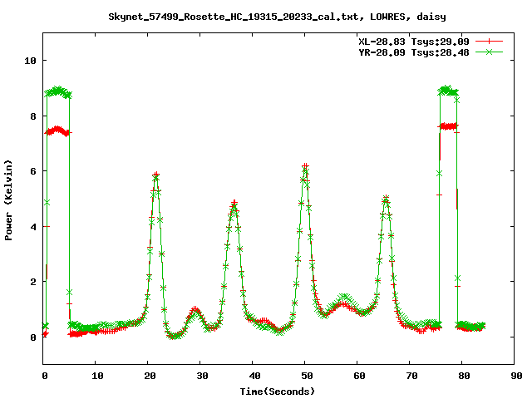
Task: Click the tallest peak near 50 seconds
Action: pyautogui.click(x=305, y=167)
